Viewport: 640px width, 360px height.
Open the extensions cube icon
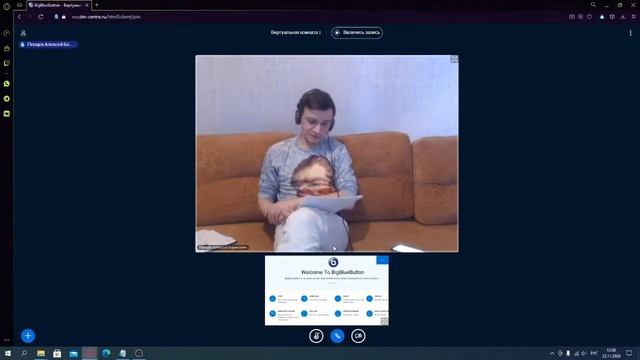tap(612, 17)
